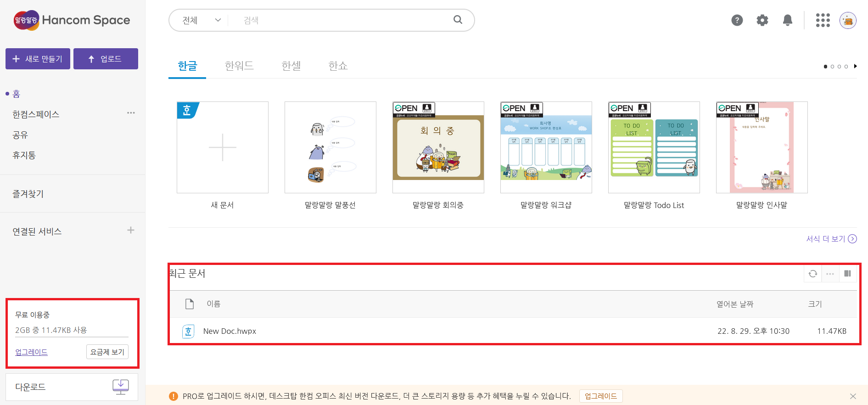Open the notifications bell

coord(788,20)
